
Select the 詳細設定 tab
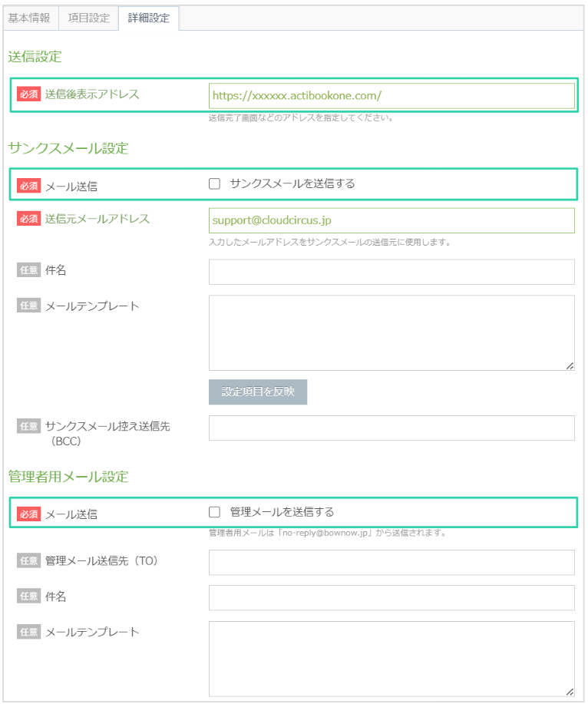click(149, 18)
